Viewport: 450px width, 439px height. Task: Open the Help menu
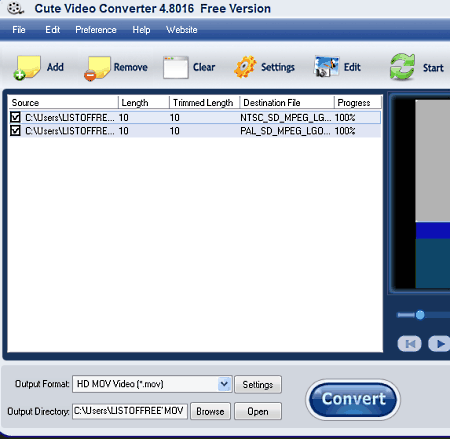141,30
